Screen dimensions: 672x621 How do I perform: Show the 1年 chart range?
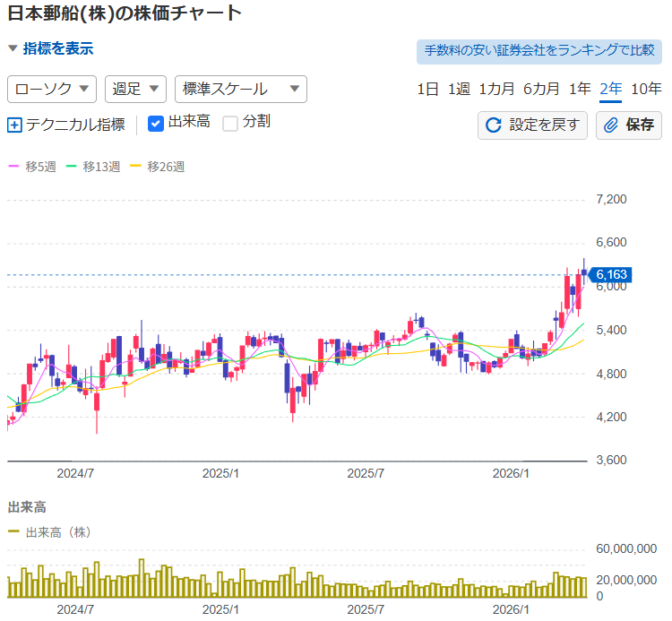[x=580, y=89]
